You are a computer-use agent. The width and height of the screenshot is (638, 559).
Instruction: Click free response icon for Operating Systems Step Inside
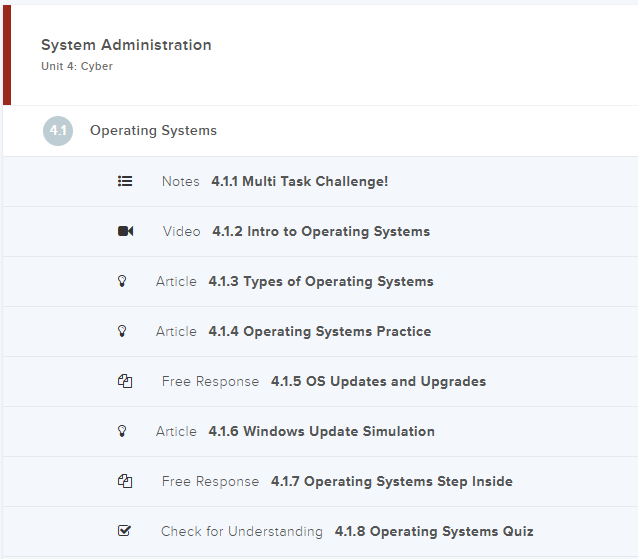(125, 481)
